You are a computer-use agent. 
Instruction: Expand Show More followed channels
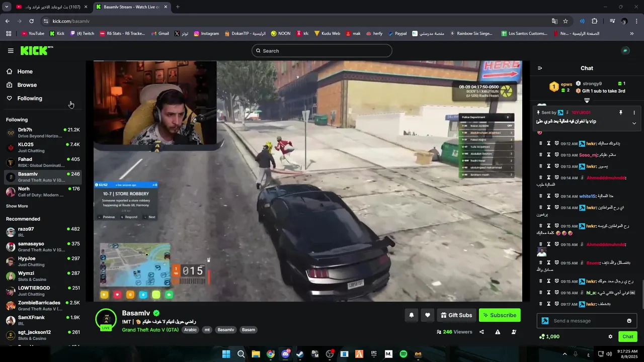point(17,206)
